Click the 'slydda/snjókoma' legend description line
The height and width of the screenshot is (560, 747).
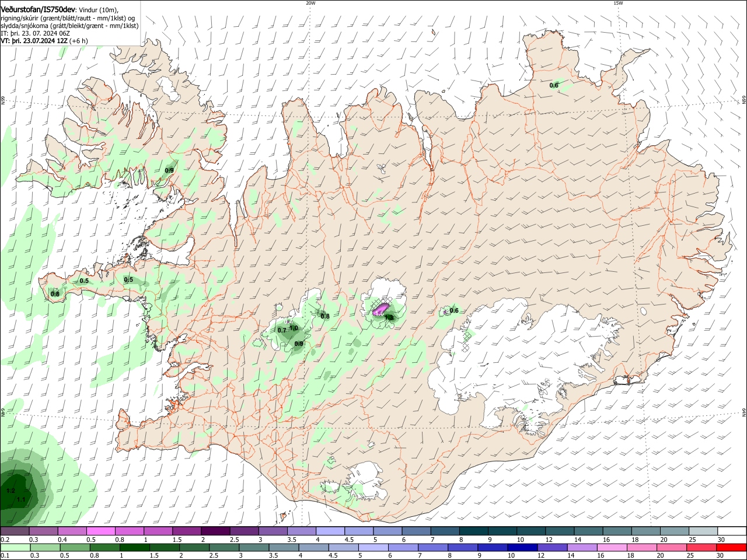coord(69,26)
